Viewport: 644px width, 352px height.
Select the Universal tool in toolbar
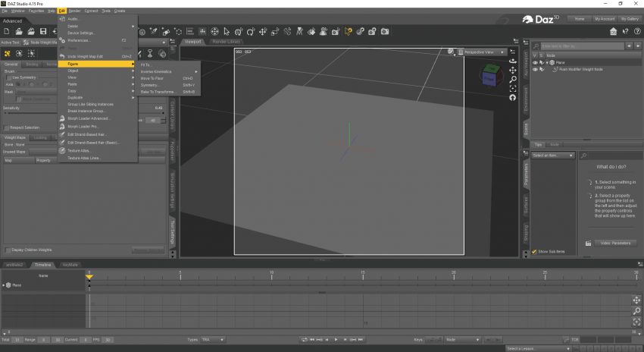click(x=214, y=32)
